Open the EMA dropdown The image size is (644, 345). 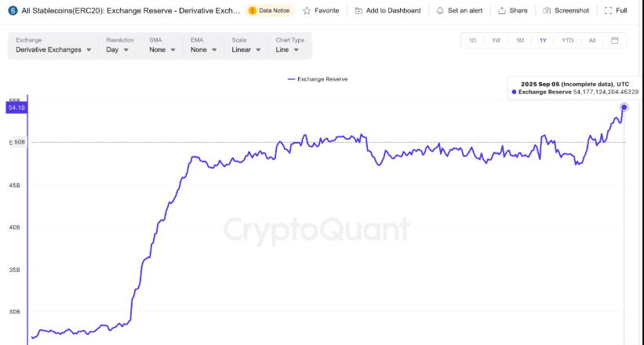coord(203,49)
